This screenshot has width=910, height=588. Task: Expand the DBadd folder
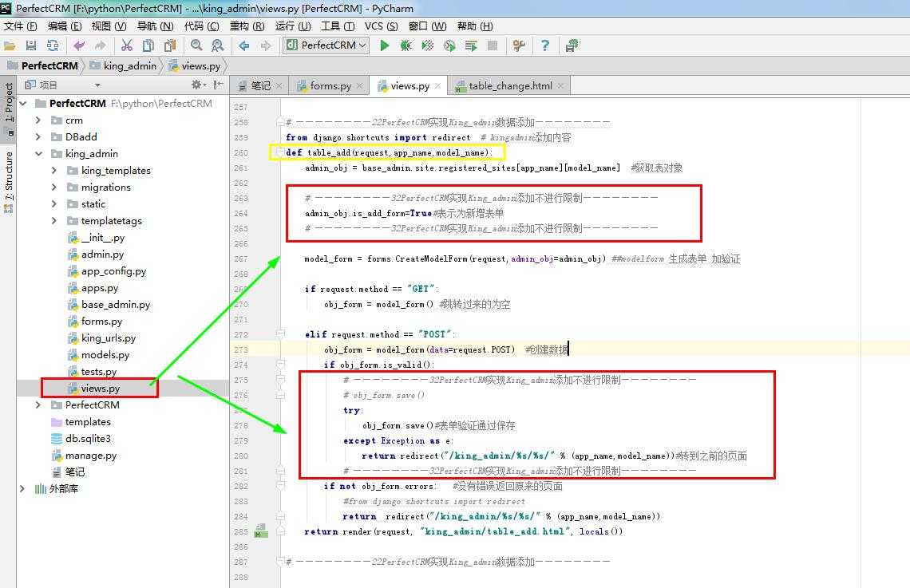pyautogui.click(x=38, y=137)
